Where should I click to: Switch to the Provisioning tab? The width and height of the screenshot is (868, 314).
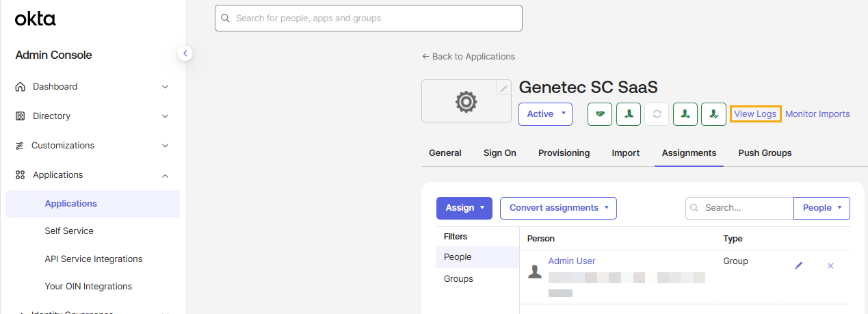click(x=564, y=153)
